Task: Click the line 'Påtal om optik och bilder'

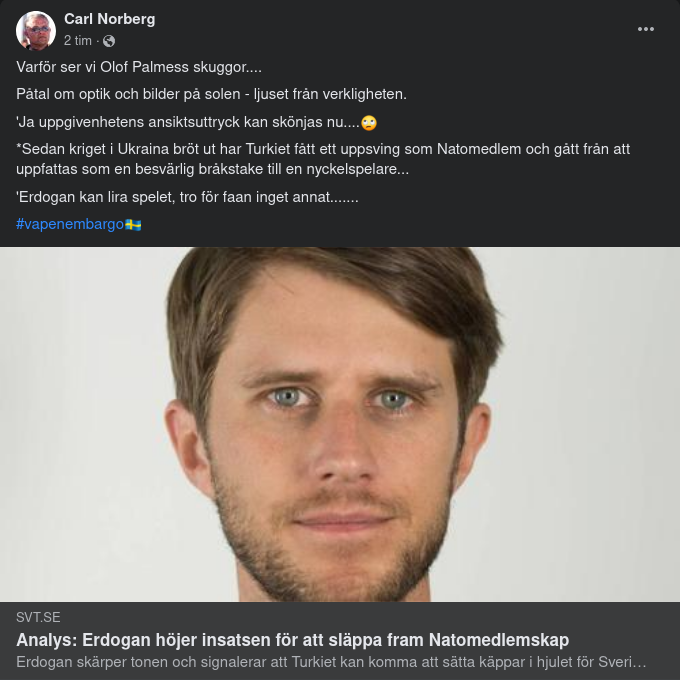Action: pyautogui.click(x=211, y=94)
